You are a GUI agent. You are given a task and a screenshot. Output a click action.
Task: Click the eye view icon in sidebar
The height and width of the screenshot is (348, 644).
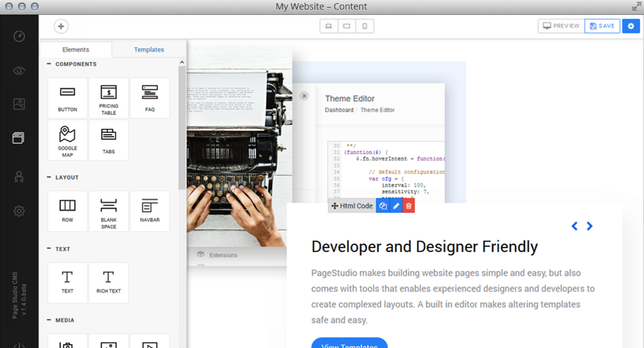click(x=19, y=70)
